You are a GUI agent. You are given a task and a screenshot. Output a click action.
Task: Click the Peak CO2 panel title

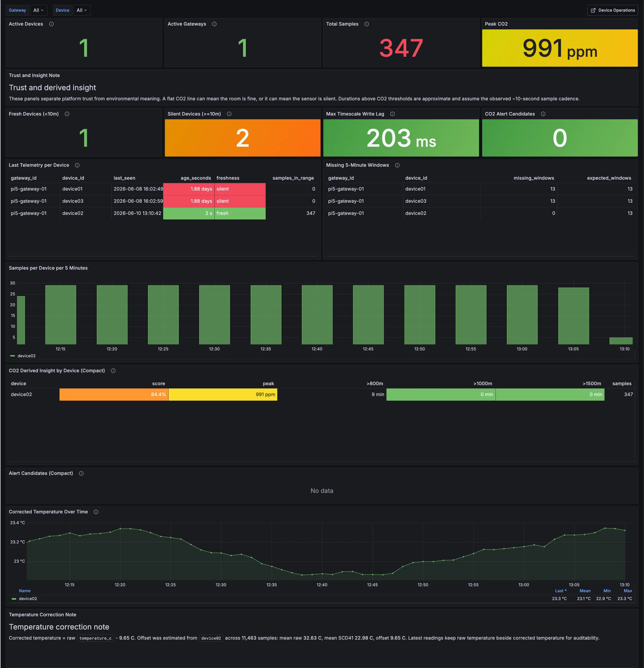[496, 24]
